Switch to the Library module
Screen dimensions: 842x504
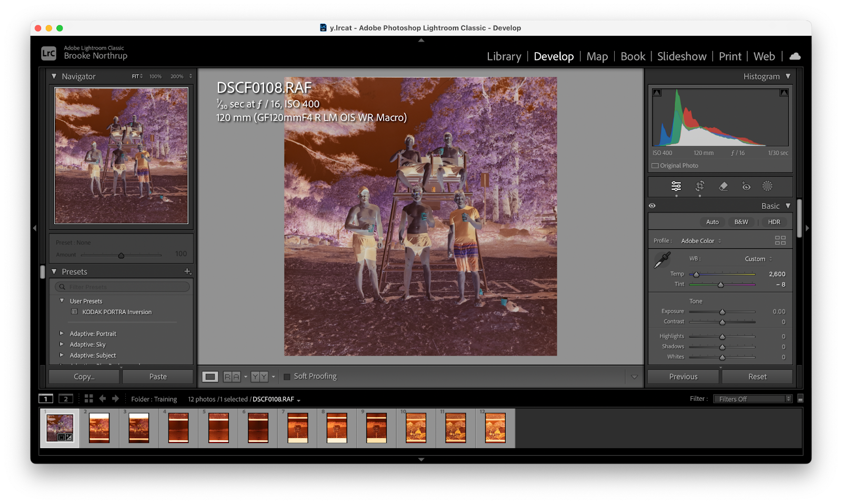(x=504, y=56)
